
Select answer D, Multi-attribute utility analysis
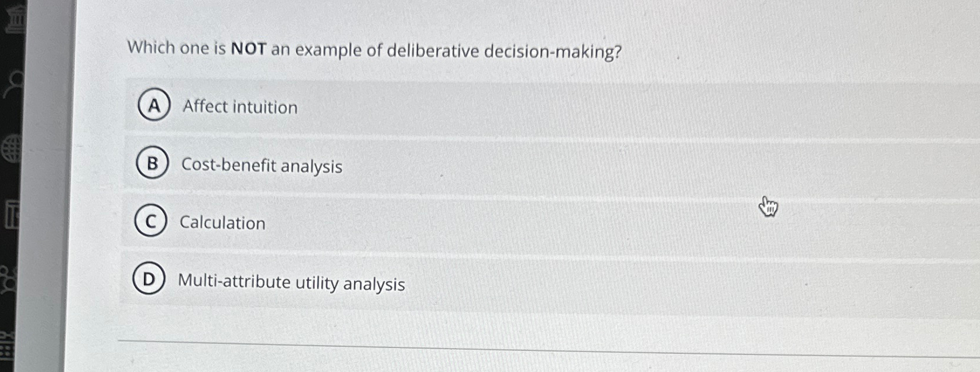click(x=292, y=283)
